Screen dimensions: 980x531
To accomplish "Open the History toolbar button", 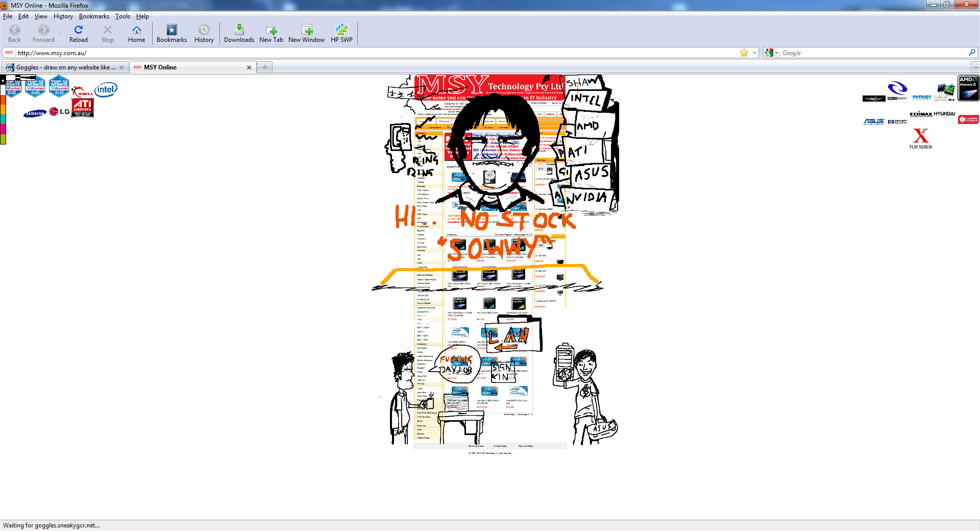I will coord(204,34).
